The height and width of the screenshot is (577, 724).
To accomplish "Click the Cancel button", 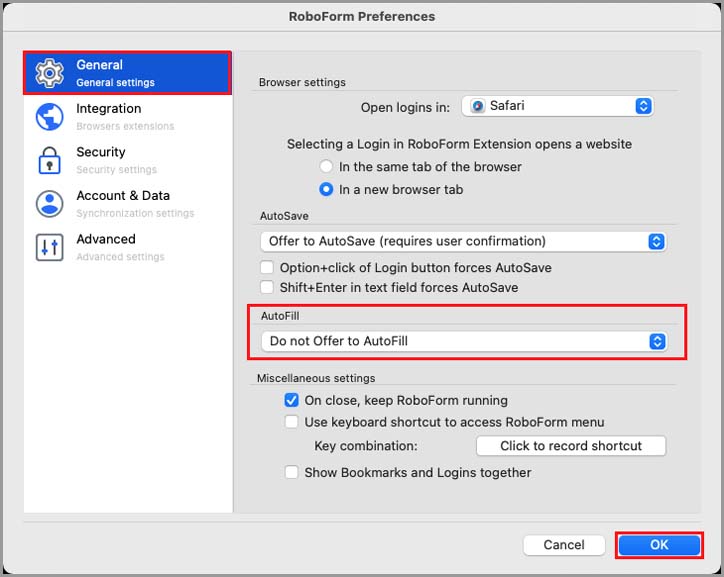I will tap(564, 545).
